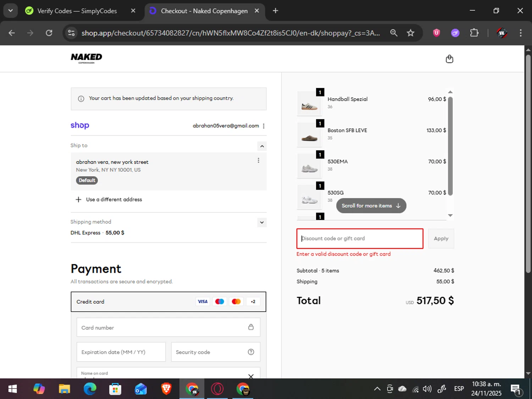
Task: Open the tab search dropdown arrow
Action: point(10,11)
